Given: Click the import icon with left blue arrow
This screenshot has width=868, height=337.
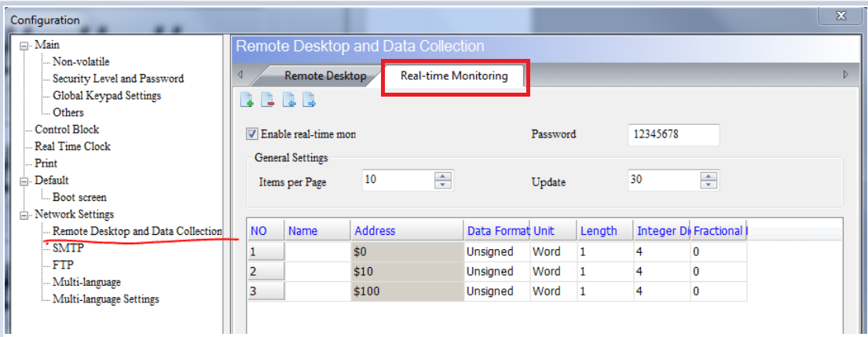Looking at the screenshot, I should 289,101.
